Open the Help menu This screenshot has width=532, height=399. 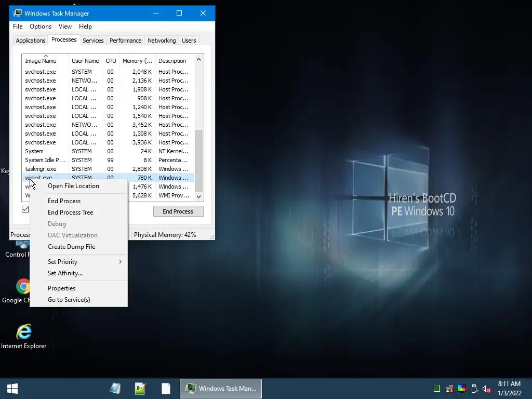click(x=85, y=26)
